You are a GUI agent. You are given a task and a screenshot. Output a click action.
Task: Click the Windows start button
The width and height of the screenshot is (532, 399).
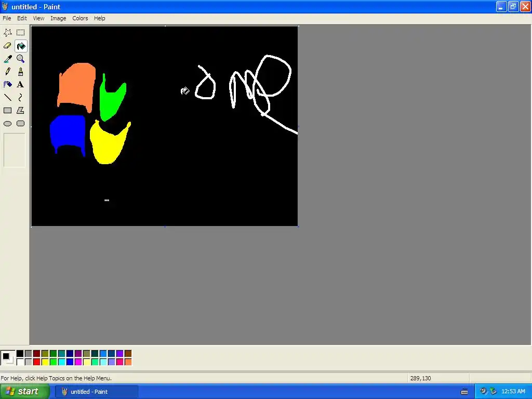pos(24,392)
